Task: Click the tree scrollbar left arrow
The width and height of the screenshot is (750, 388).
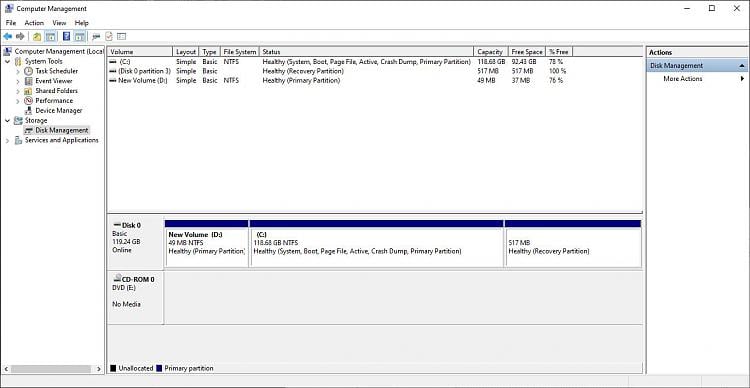Action: coord(5,369)
